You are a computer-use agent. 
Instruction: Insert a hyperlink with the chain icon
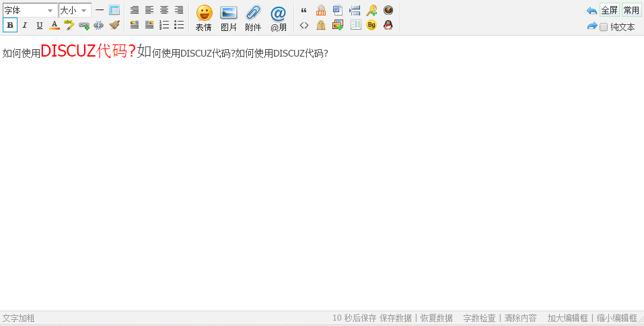tap(84, 26)
